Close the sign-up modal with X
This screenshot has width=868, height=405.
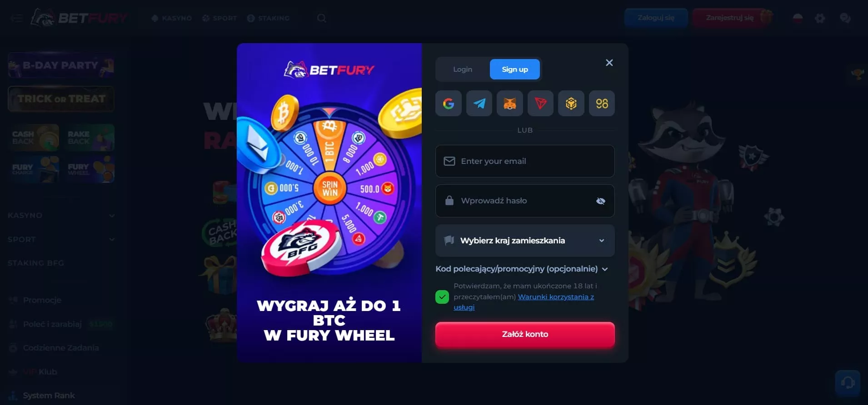point(609,63)
